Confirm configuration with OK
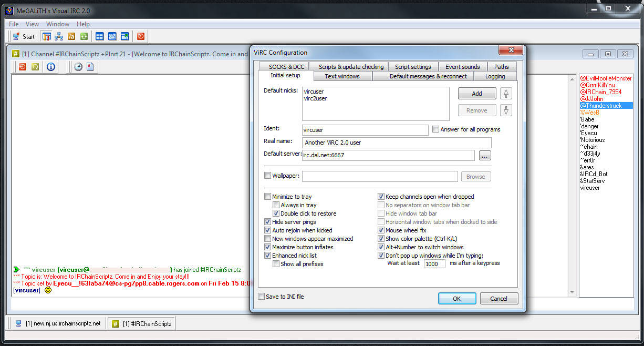The image size is (644, 346). tap(457, 299)
